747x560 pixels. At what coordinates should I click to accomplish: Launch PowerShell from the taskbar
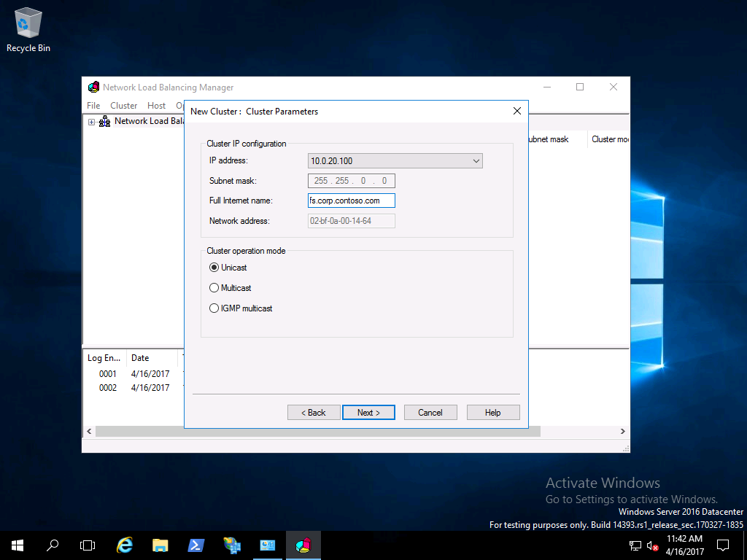click(196, 545)
